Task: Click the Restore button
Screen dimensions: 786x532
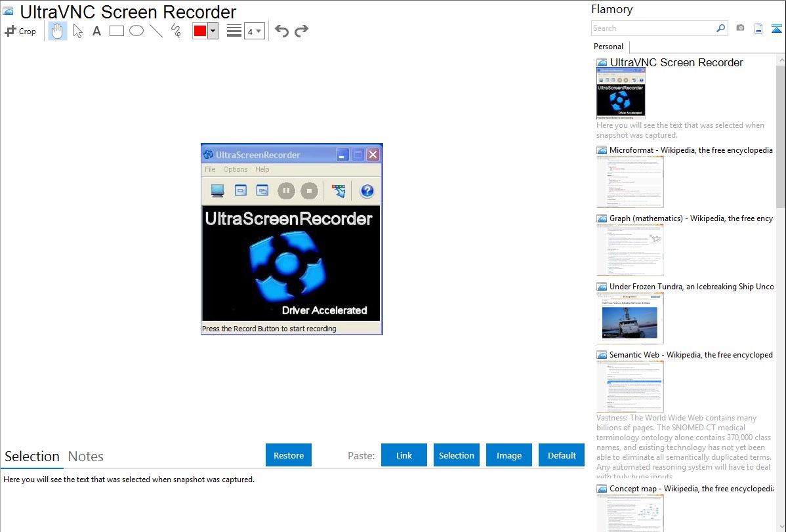Action: click(289, 455)
